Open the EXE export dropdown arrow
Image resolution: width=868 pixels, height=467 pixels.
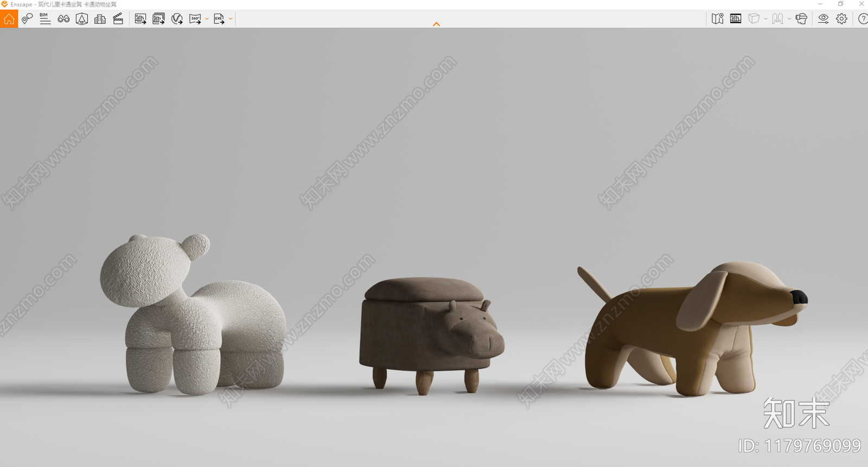(x=231, y=19)
